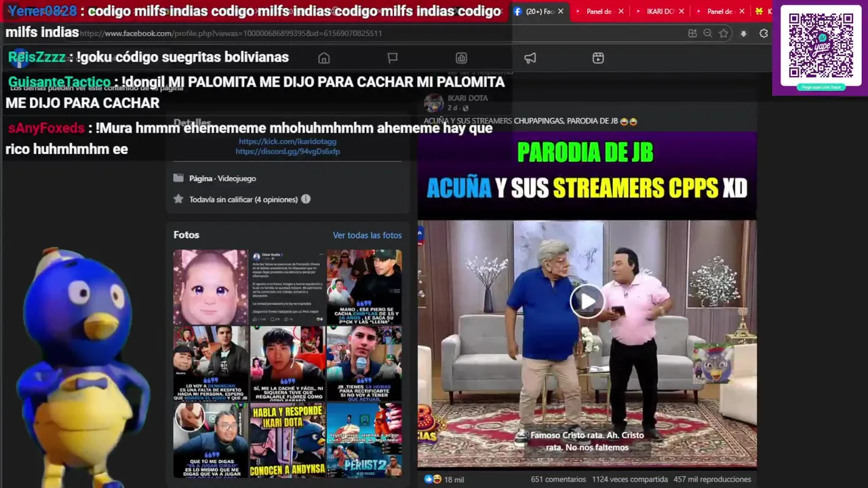Switch to the tab with yellow K icon
Image resolution: width=868 pixels, height=488 pixels.
click(762, 12)
